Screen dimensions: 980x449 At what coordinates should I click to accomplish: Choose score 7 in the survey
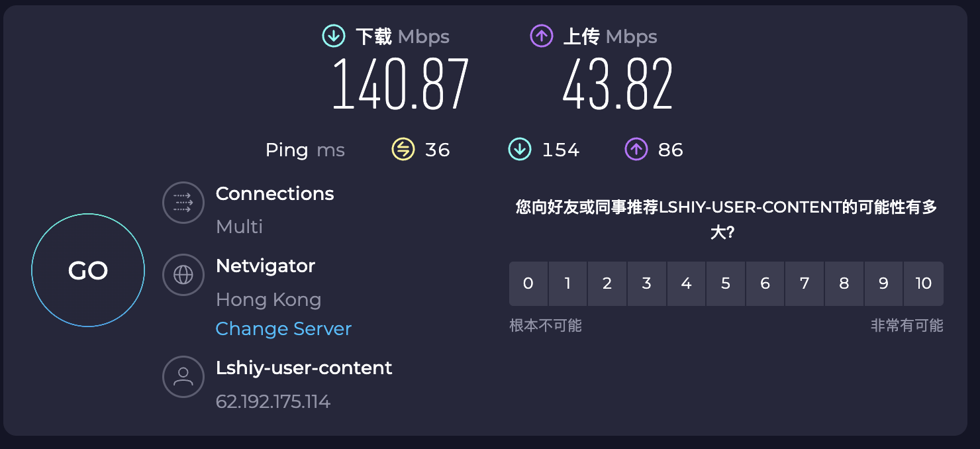[x=805, y=283]
